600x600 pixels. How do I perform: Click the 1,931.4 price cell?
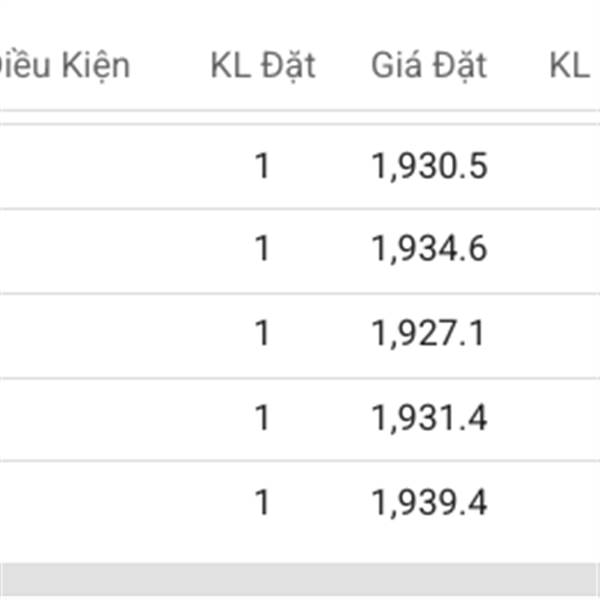(429, 418)
